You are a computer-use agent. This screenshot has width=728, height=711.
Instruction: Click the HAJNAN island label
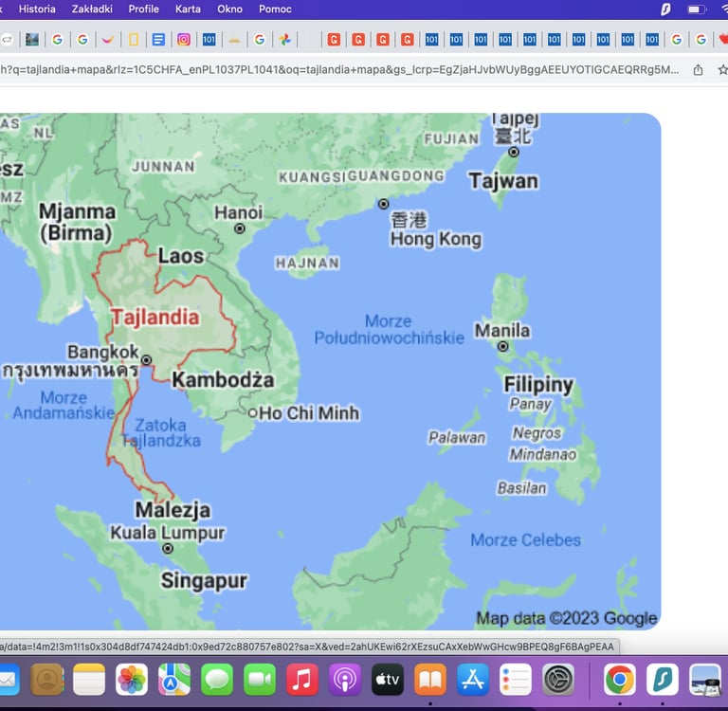(307, 264)
